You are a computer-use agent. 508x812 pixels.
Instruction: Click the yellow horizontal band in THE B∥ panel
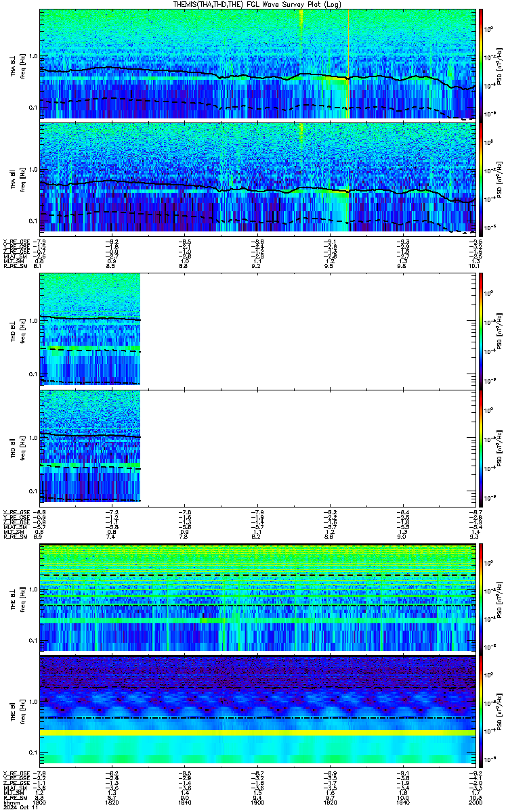click(x=257, y=733)
